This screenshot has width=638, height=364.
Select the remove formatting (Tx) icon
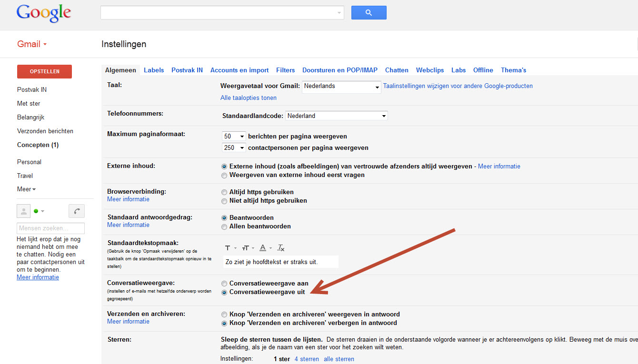click(280, 247)
